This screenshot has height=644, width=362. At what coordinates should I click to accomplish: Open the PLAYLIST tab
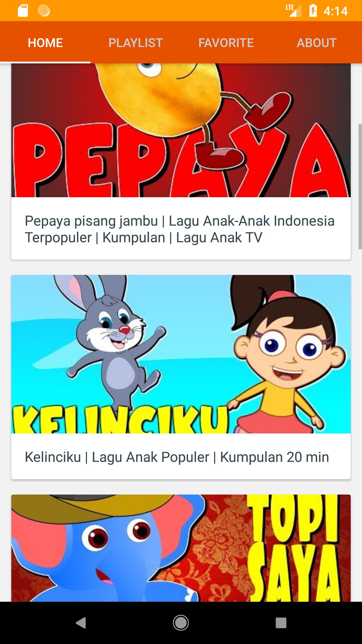(x=136, y=42)
